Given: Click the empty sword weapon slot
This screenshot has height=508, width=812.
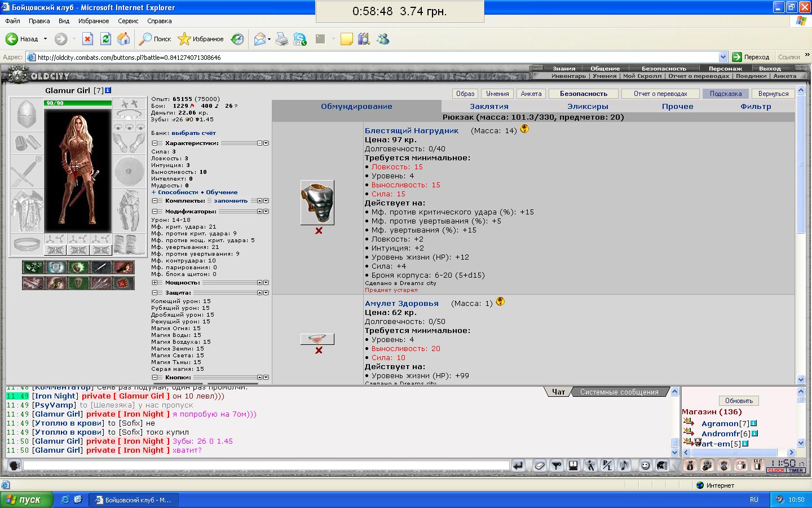Looking at the screenshot, I should click(x=27, y=170).
